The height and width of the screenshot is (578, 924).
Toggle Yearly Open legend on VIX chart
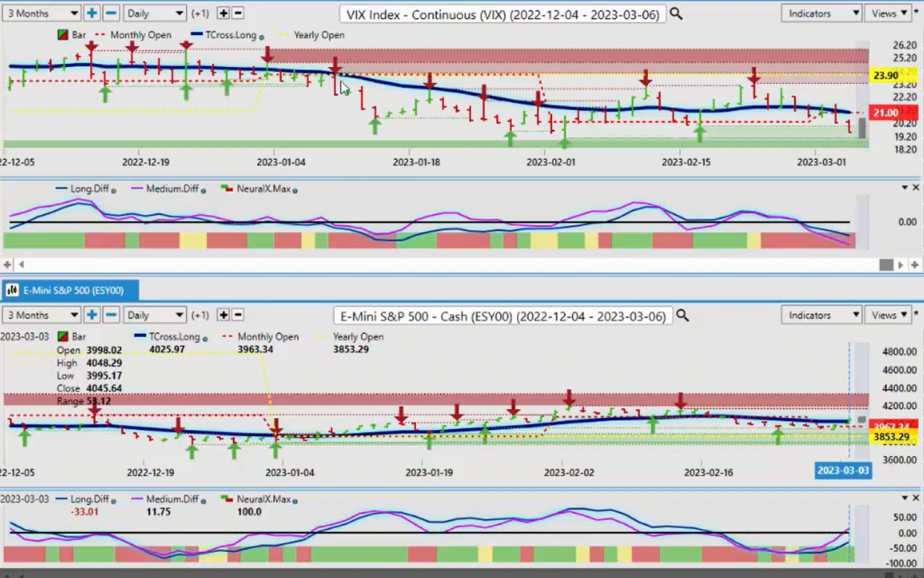tap(311, 35)
